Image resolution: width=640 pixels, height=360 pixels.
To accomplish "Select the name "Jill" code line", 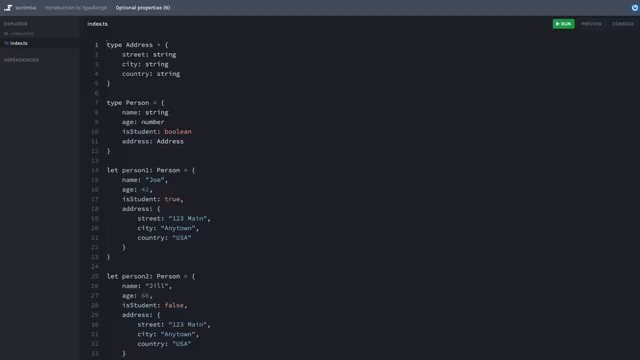I will pyautogui.click(x=147, y=286).
